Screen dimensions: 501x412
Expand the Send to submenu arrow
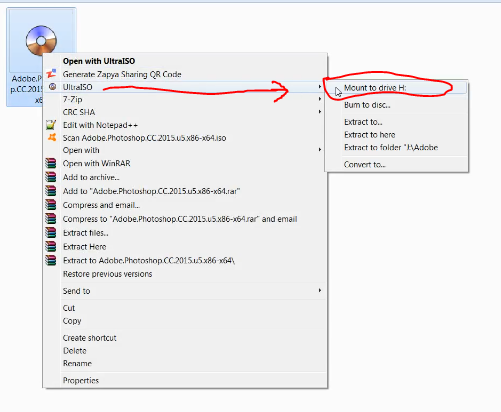pos(320,290)
